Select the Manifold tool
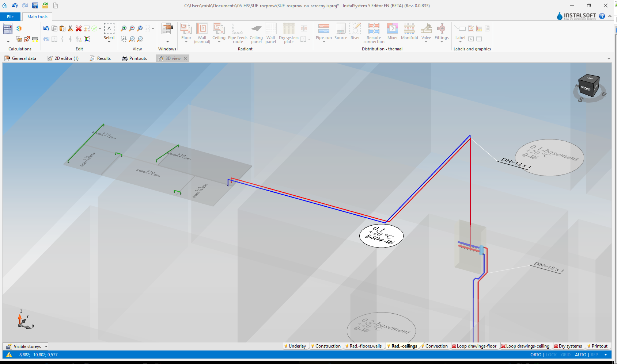This screenshot has width=617, height=364. coord(409,31)
